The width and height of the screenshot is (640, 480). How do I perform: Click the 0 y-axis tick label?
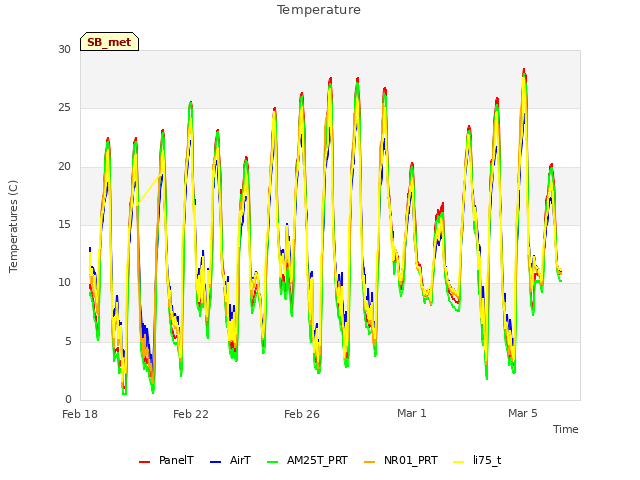click(x=68, y=400)
